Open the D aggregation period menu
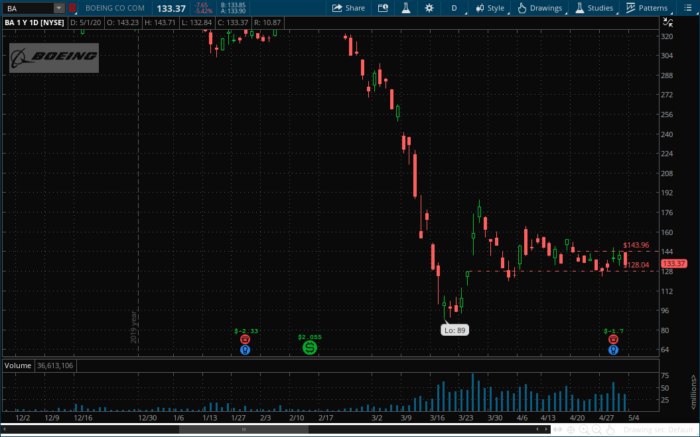Image resolution: width=700 pixels, height=437 pixels. click(454, 8)
